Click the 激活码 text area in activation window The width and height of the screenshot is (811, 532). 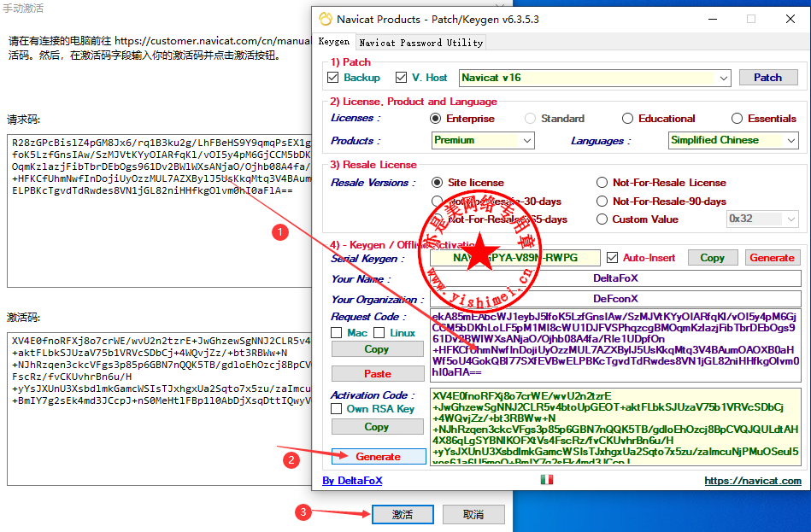[160, 408]
